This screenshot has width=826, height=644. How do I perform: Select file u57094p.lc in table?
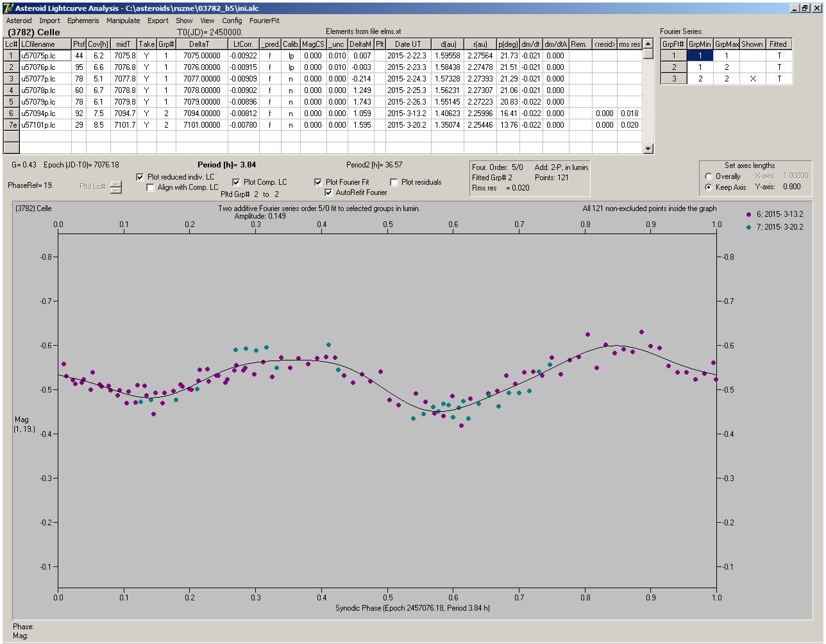(46, 114)
